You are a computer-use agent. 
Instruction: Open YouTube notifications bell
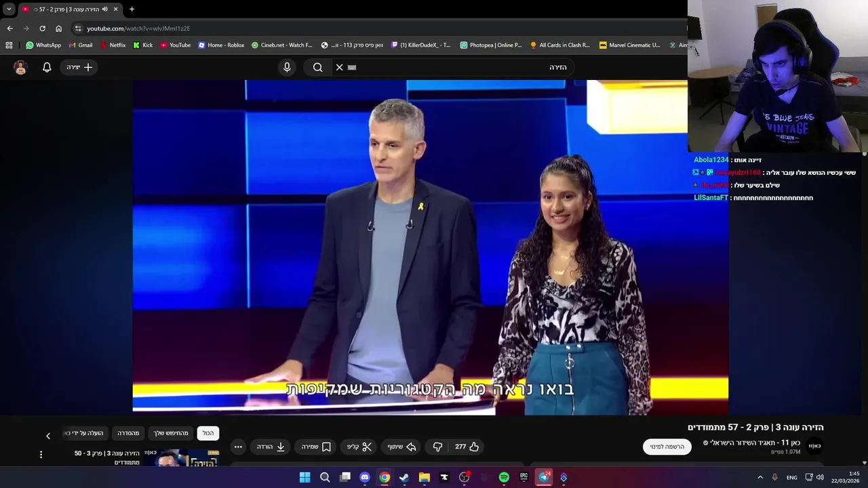pyautogui.click(x=47, y=67)
